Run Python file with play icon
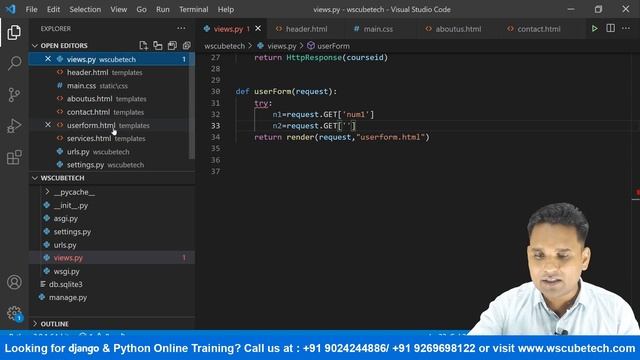The image size is (640, 360). (x=594, y=29)
